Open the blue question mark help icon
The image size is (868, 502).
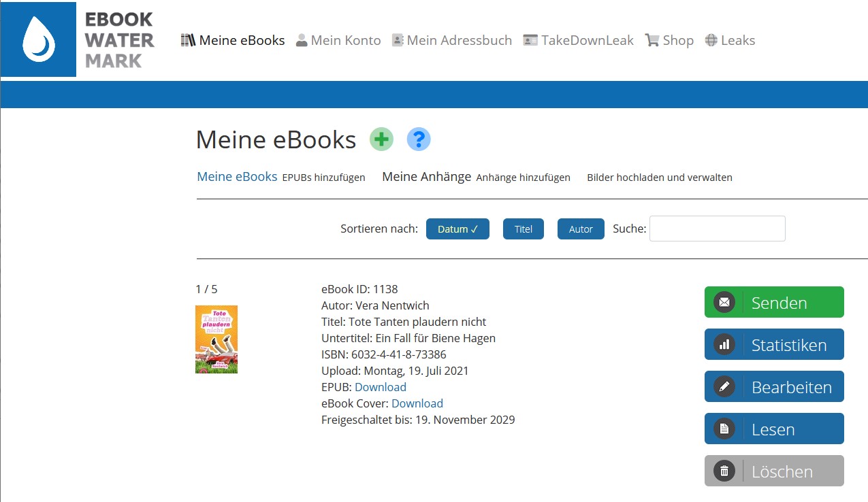click(x=419, y=139)
